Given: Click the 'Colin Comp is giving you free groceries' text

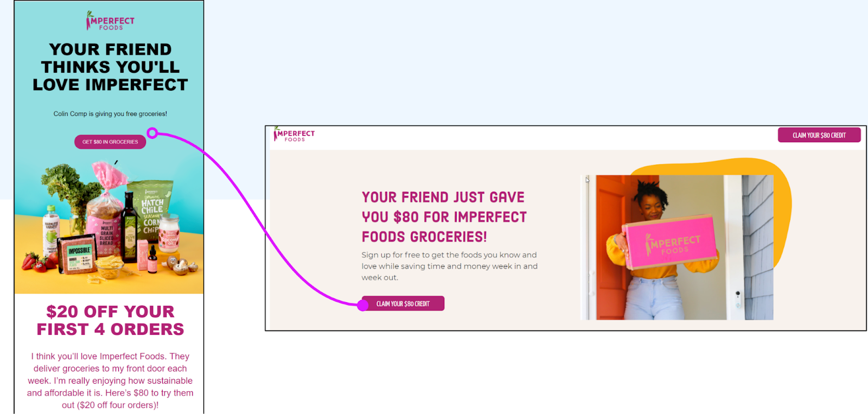Looking at the screenshot, I should [x=110, y=114].
